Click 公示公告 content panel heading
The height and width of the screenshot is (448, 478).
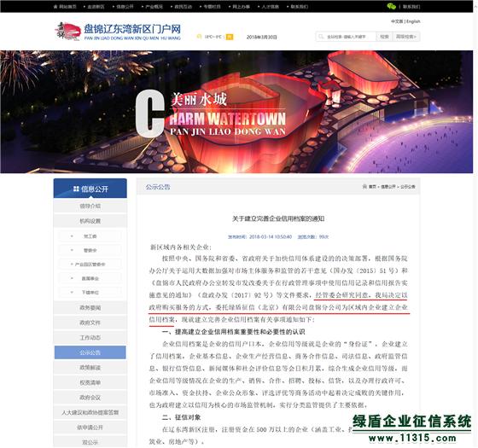158,187
